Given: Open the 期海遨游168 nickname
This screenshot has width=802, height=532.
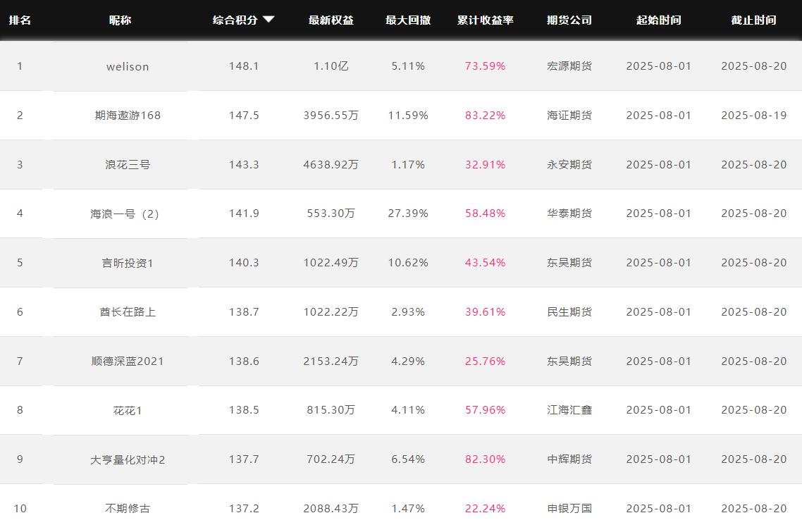Looking at the screenshot, I should point(128,116).
